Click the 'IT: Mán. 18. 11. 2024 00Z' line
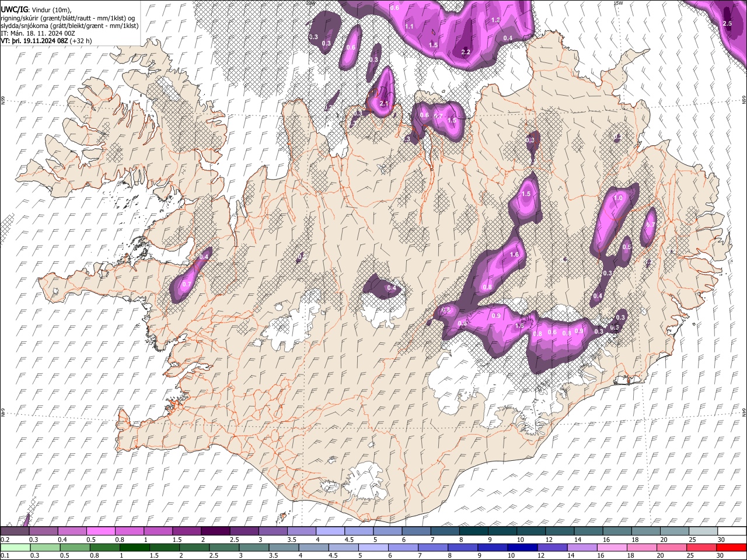The image size is (747, 560). tap(37, 34)
